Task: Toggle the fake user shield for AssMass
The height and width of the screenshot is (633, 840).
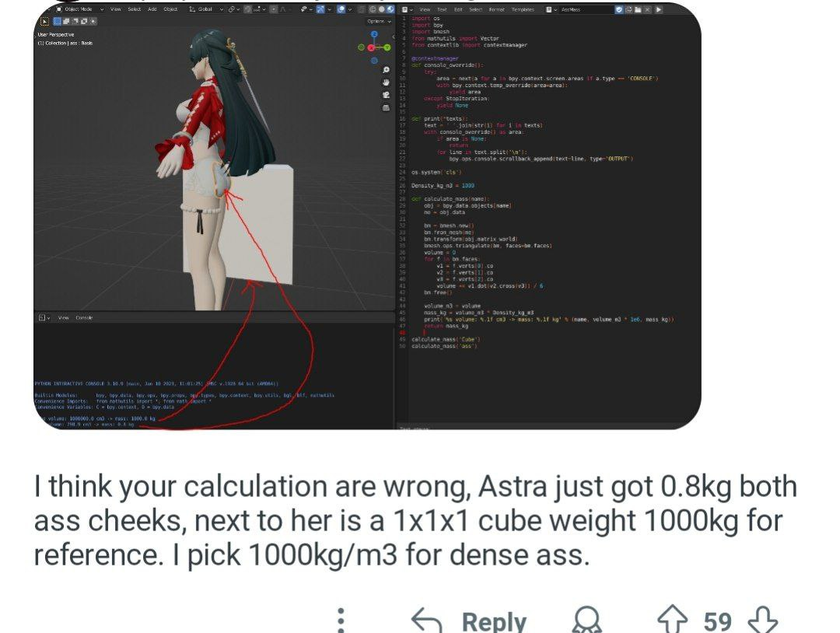Action: (619, 9)
